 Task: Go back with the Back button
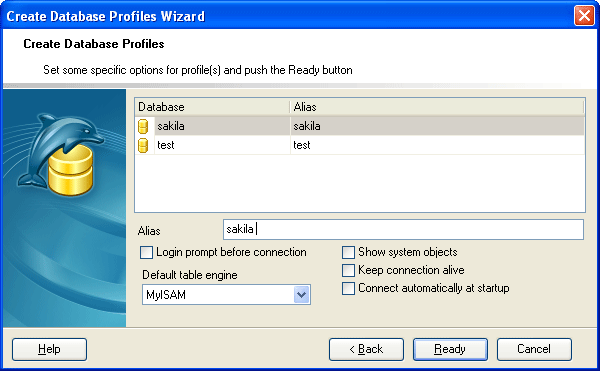pyautogui.click(x=366, y=349)
